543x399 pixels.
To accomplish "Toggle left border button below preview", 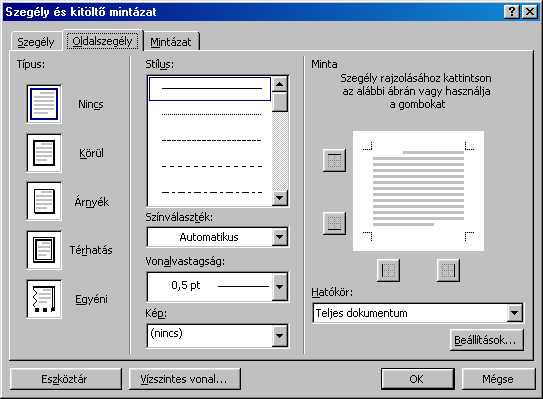I will (388, 270).
